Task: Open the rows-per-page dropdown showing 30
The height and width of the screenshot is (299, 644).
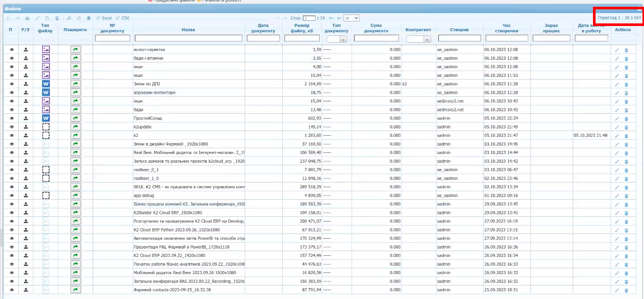Action: click(351, 18)
